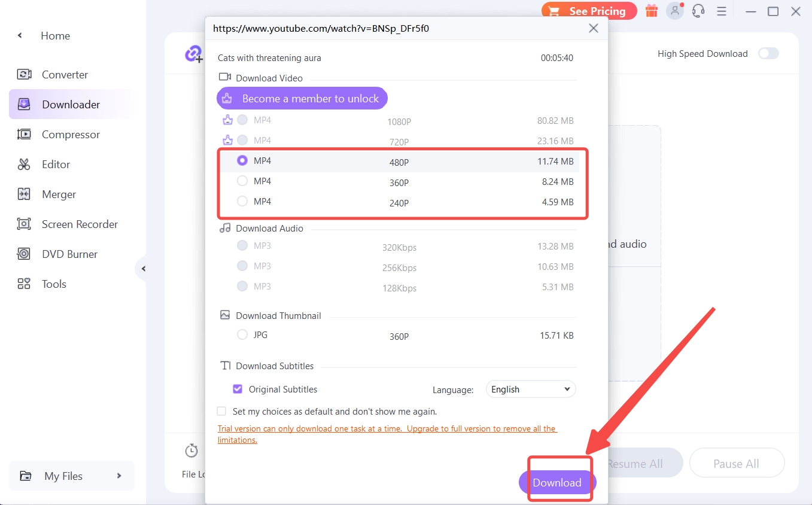Click the Compressor icon in sidebar
The height and width of the screenshot is (505, 812).
pyautogui.click(x=24, y=135)
